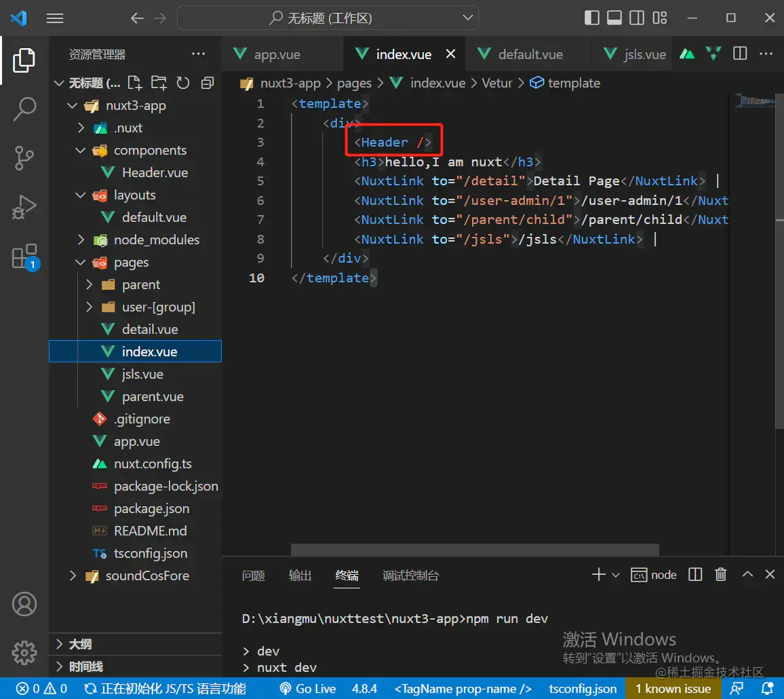
Task: Click New Folder icon in explorer header
Action: (159, 83)
